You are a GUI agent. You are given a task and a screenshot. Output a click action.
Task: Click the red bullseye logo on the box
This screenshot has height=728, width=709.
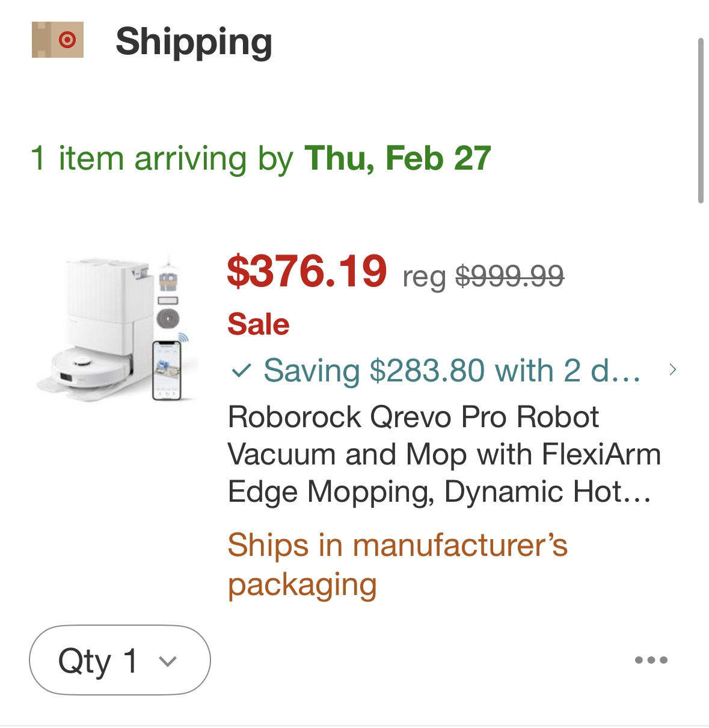(x=67, y=40)
